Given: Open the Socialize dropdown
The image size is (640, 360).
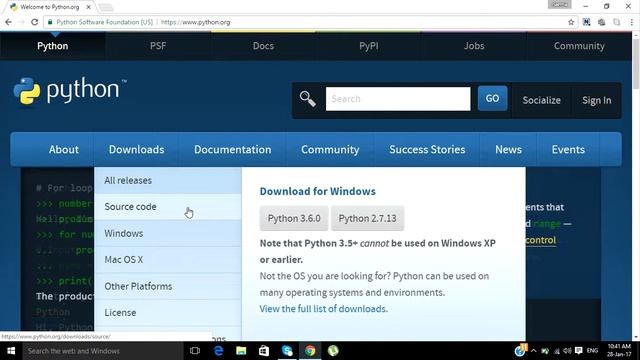Looking at the screenshot, I should click(x=542, y=100).
